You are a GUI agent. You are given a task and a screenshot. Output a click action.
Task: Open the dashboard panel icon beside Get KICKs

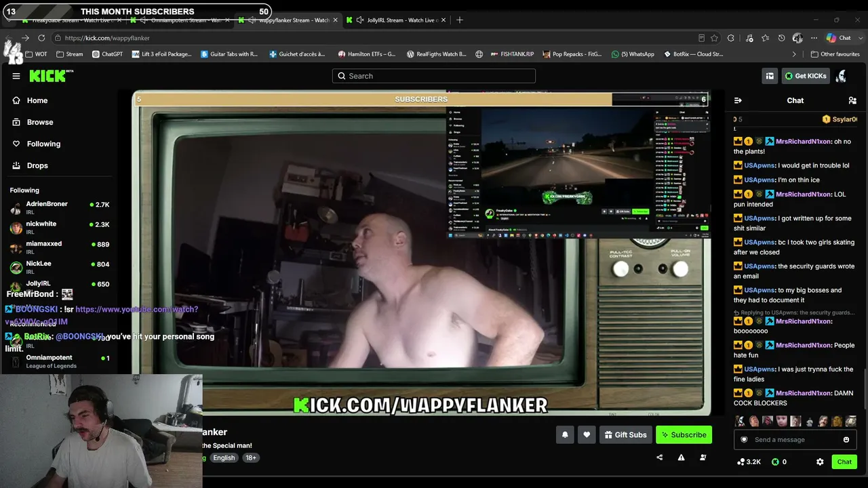770,76
